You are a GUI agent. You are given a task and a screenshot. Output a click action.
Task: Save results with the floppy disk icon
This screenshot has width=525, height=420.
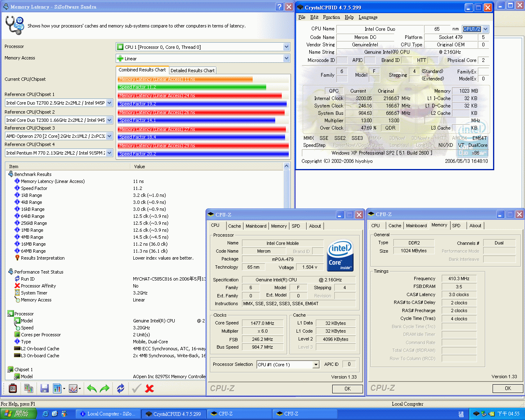44,388
